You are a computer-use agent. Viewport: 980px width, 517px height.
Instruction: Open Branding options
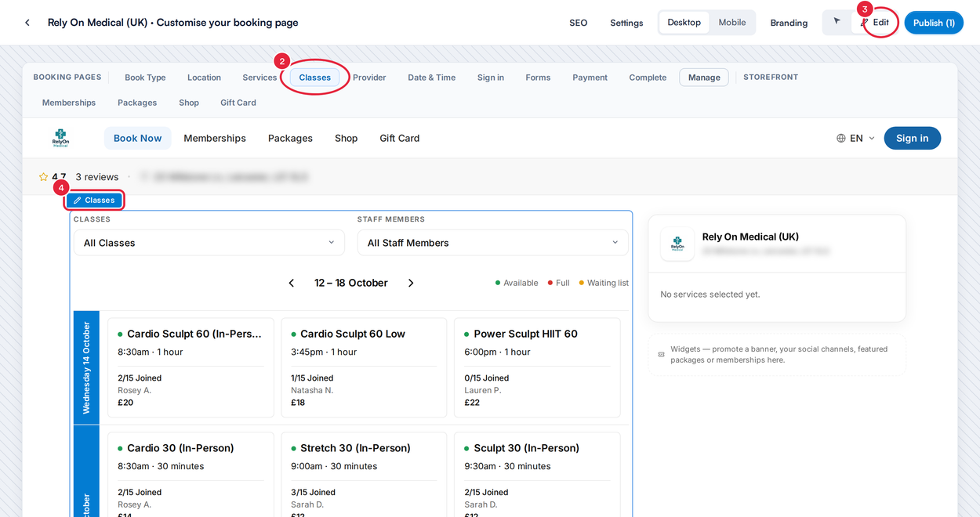point(789,23)
